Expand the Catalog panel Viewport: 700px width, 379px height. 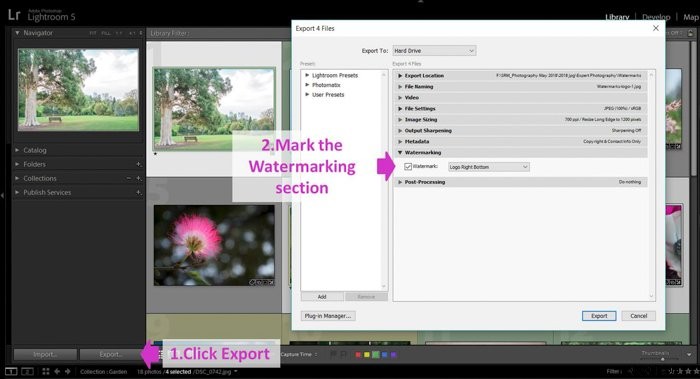[17, 150]
